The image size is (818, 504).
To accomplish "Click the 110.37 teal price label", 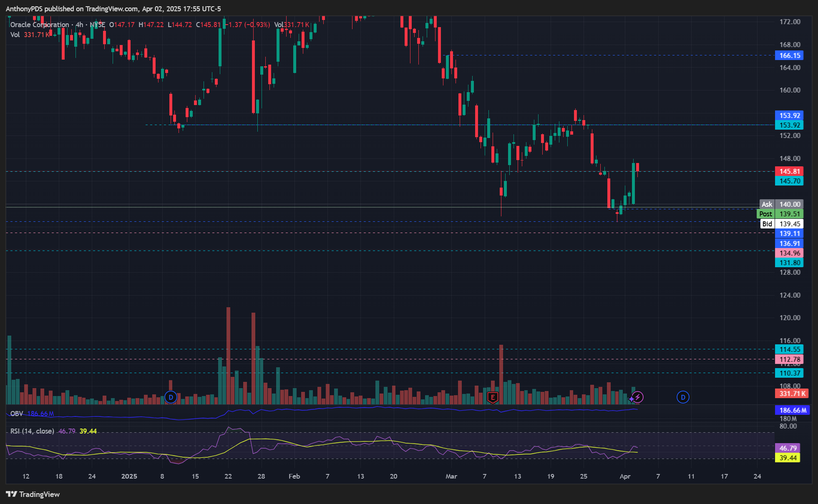I will (789, 373).
